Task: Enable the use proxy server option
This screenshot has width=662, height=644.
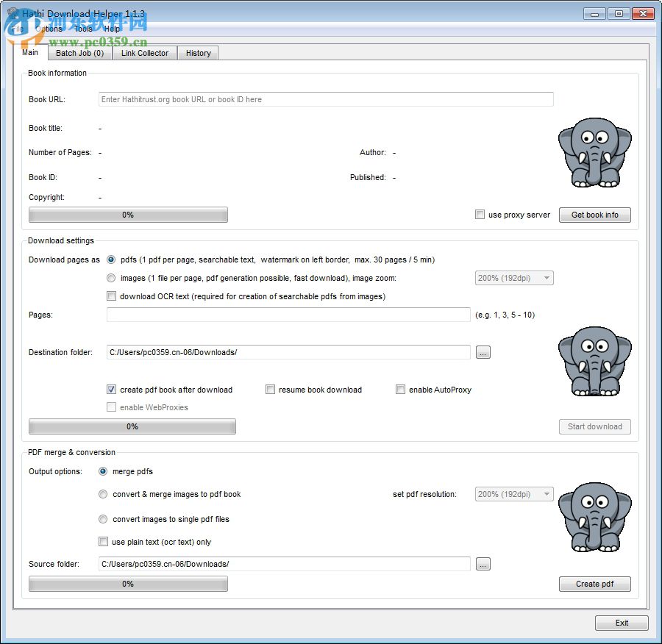Action: pyautogui.click(x=480, y=215)
